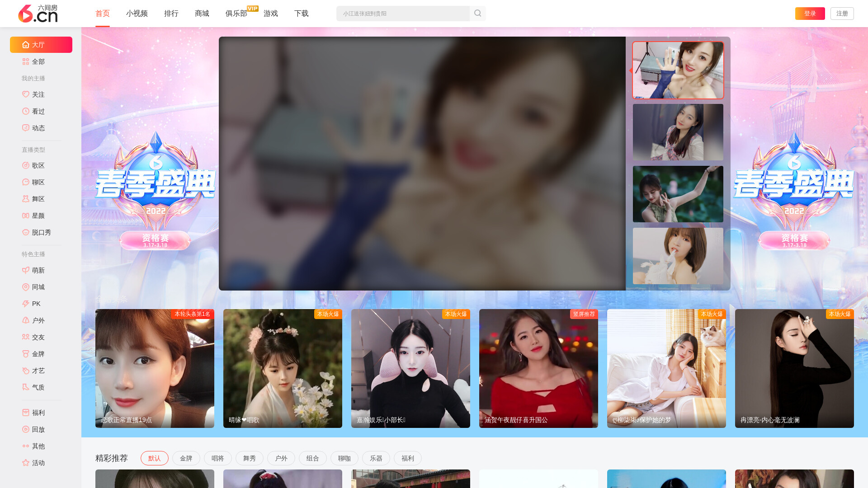Select the 户外 filter chip in 精彩推荐

(281, 458)
